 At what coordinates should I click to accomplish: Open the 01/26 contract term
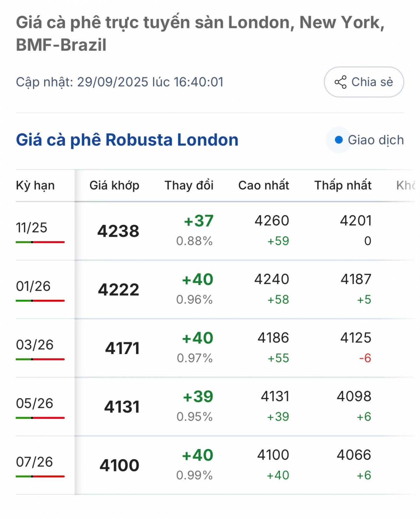[33, 286]
